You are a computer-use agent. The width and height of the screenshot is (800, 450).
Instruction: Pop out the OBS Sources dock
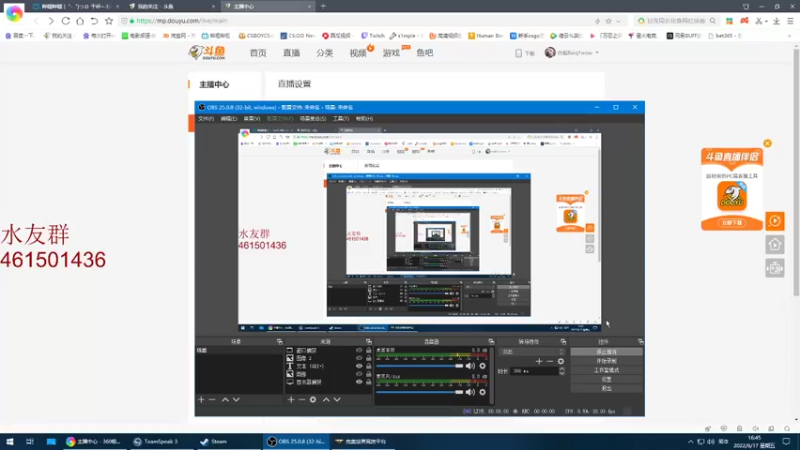coord(369,341)
